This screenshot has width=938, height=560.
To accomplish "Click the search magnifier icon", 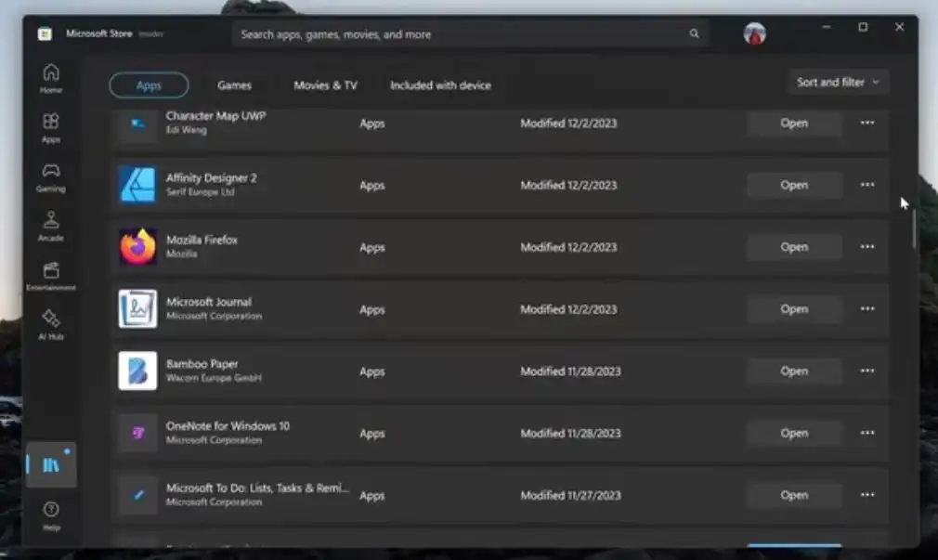I will 694,34.
